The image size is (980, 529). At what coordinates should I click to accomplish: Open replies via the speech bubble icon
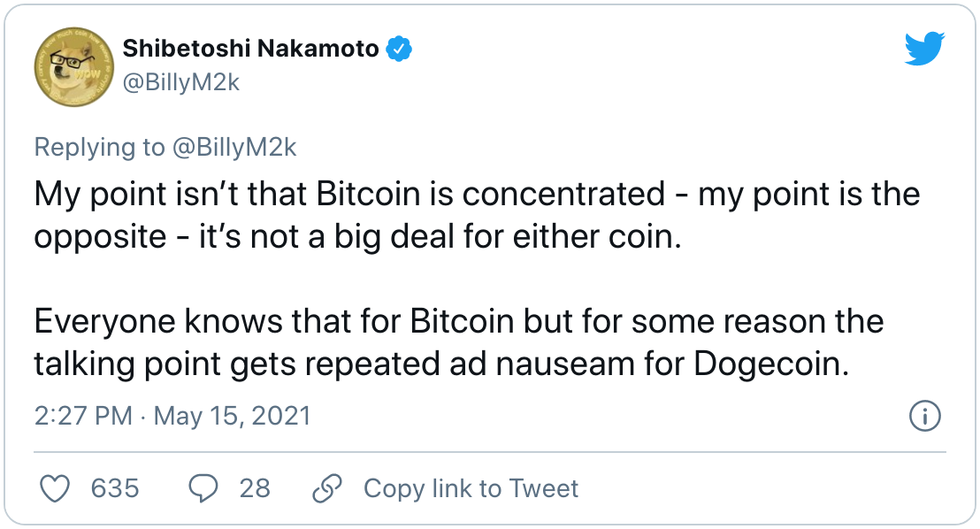click(203, 488)
